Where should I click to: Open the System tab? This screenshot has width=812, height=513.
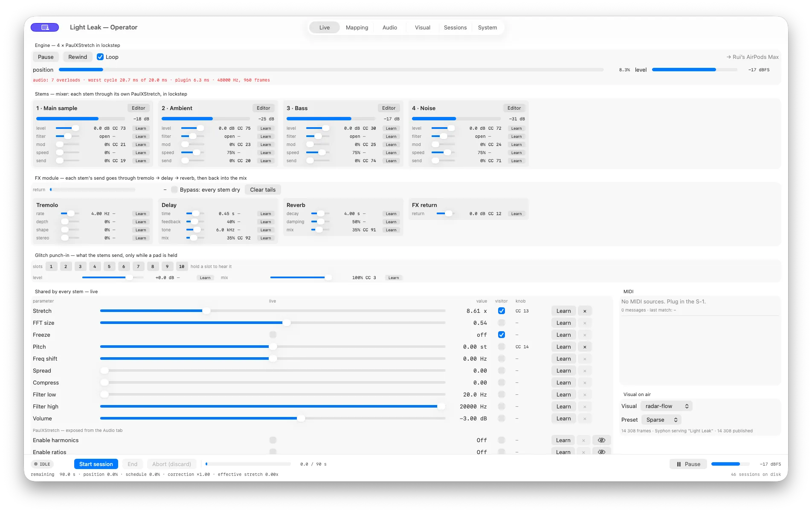(x=487, y=28)
